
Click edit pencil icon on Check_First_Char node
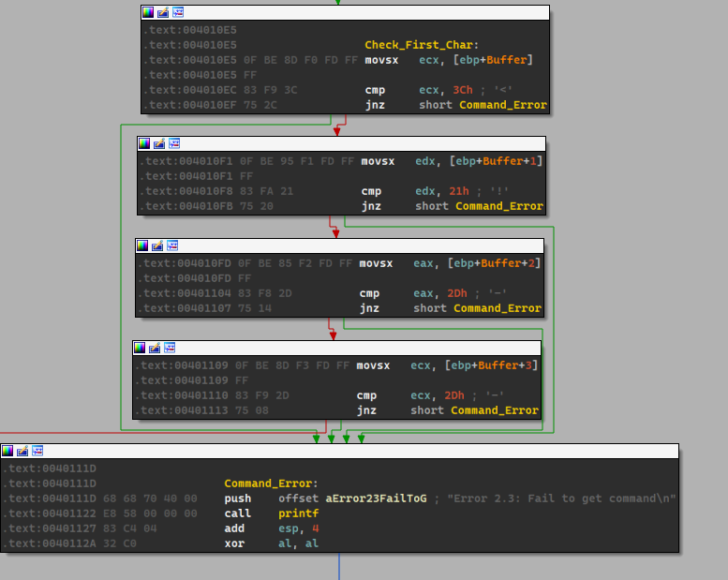(x=163, y=12)
